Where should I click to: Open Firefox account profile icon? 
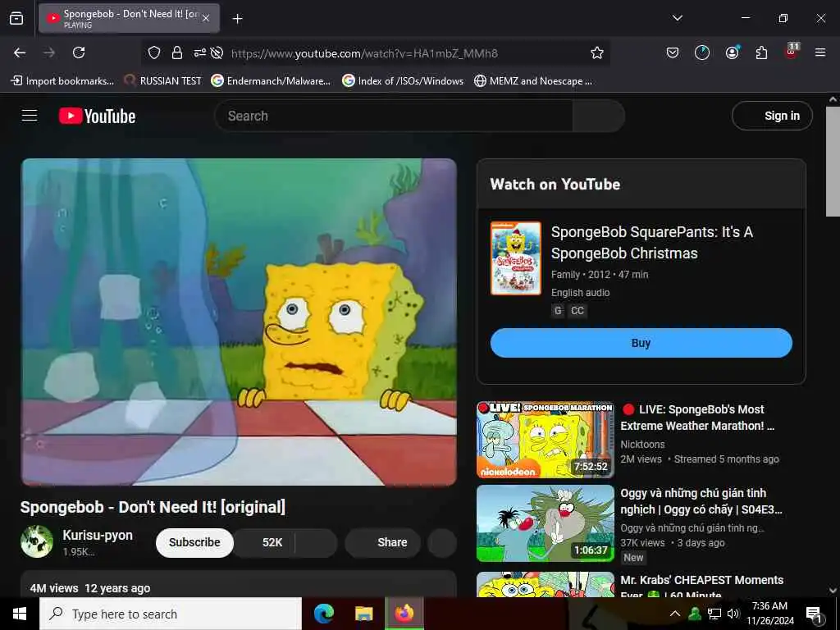[x=732, y=52]
